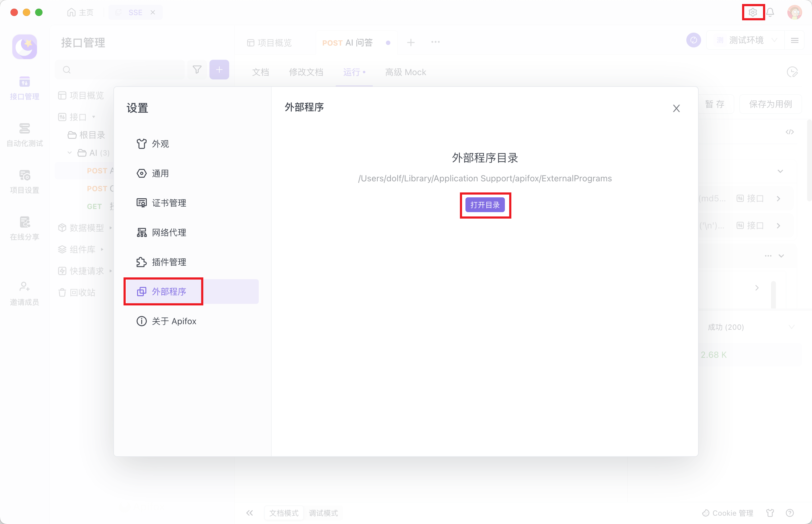Close the settings dialog

676,109
